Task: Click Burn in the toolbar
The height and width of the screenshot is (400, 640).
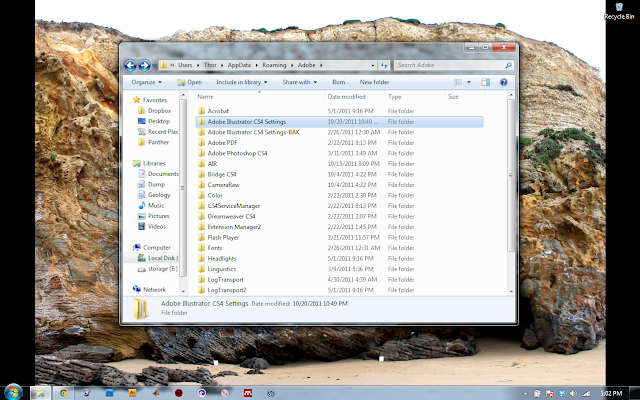Action: tap(338, 82)
